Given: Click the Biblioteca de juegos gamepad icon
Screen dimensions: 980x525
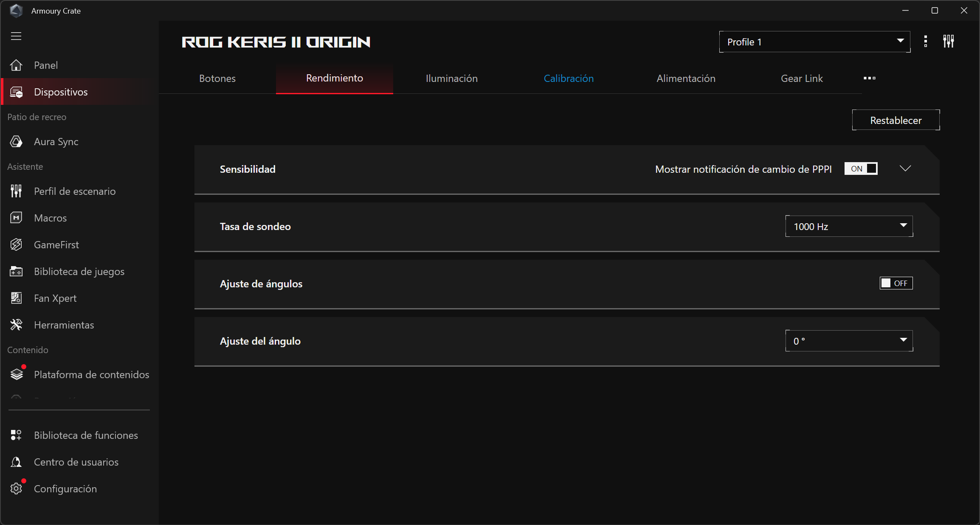Looking at the screenshot, I should (16, 271).
